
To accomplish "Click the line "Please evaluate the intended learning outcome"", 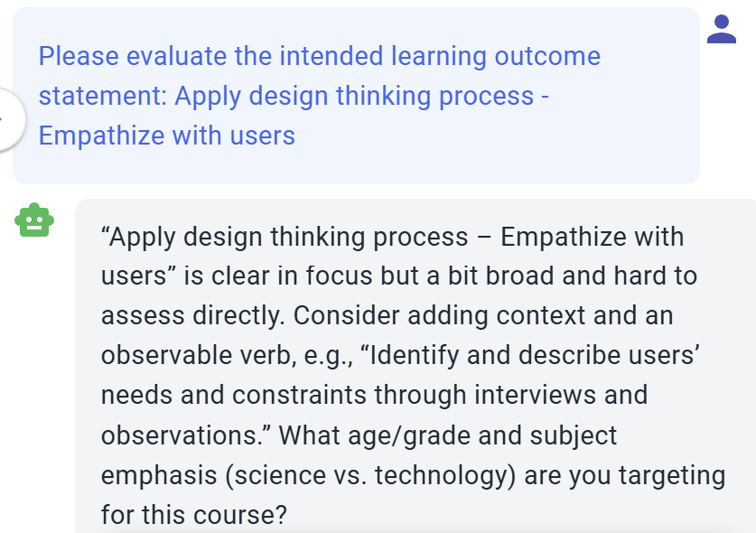I will [x=320, y=56].
